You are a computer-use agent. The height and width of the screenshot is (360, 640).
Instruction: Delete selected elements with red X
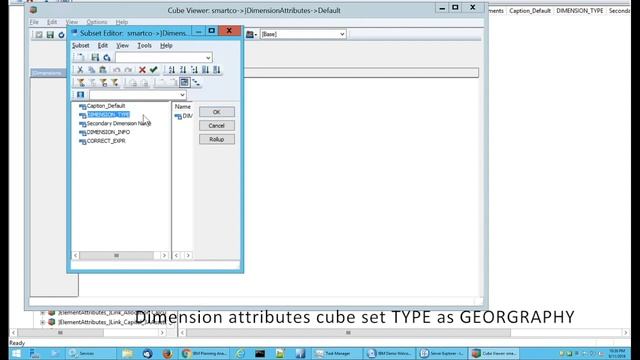pyautogui.click(x=142, y=70)
